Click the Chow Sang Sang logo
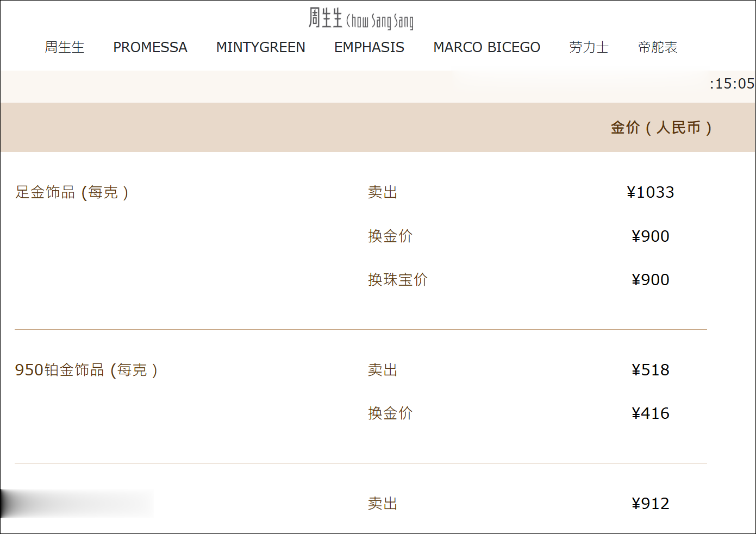The width and height of the screenshot is (756, 534). pyautogui.click(x=361, y=18)
